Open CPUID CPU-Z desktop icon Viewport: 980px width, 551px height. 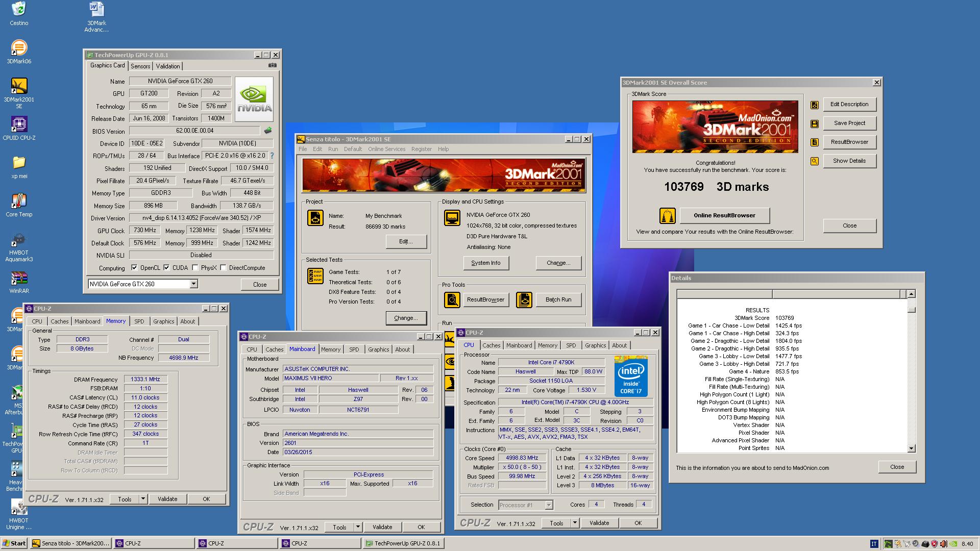[x=19, y=128]
